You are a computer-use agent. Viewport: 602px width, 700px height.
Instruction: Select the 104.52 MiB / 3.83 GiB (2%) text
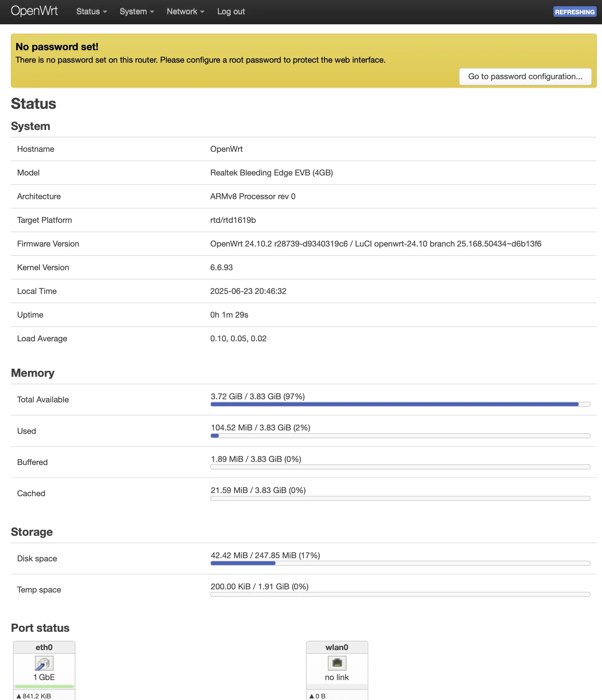point(260,427)
